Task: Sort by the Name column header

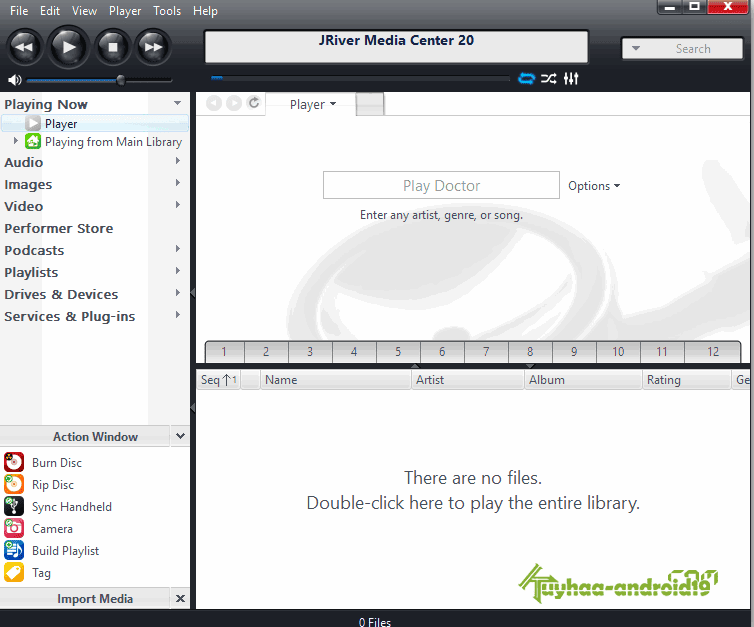Action: click(335, 380)
